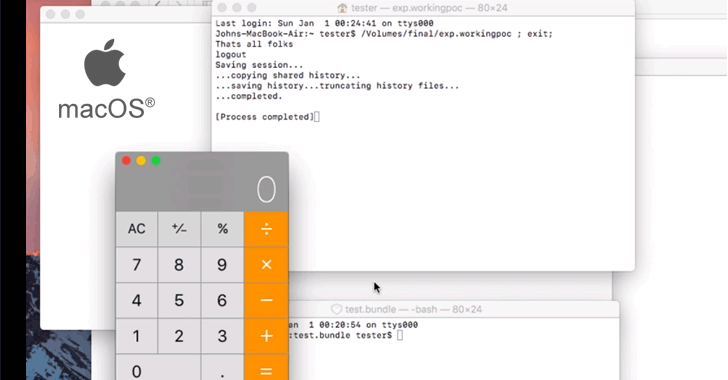Click the exp.workingpoc terminal title bar text
The image size is (728, 380).
coord(429,8)
